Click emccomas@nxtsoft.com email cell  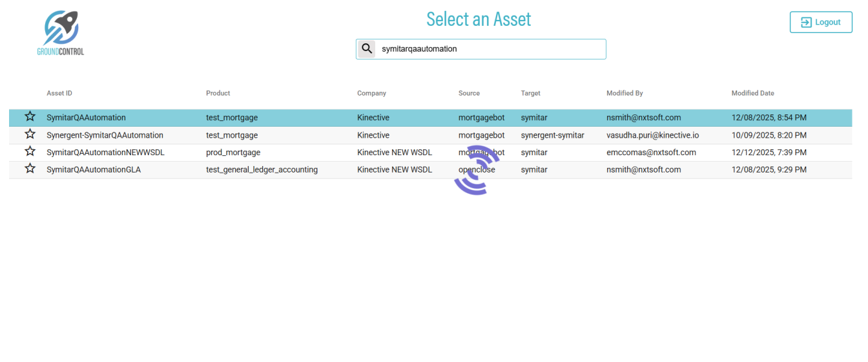click(x=651, y=153)
